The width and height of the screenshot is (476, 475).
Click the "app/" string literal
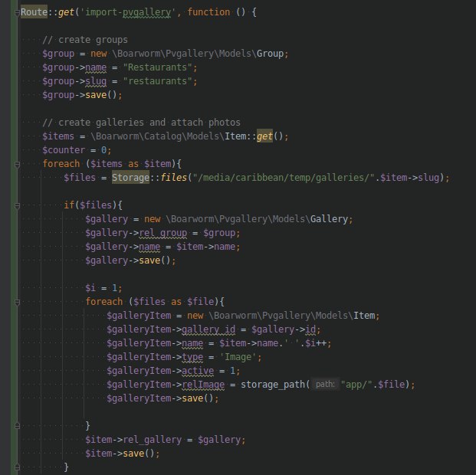(356, 385)
